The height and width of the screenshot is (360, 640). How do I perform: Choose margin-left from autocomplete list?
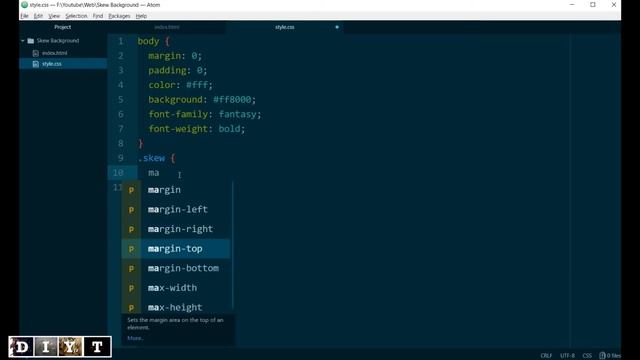coord(176,209)
